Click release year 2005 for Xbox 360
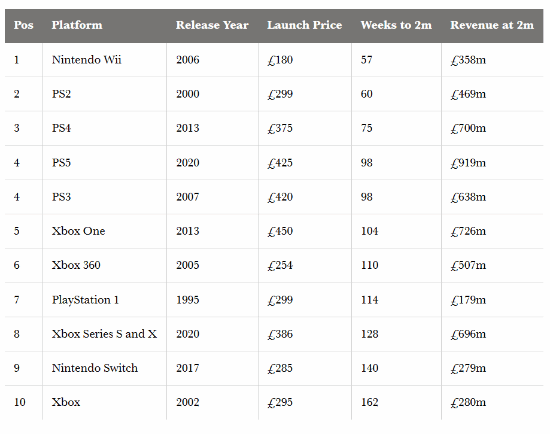 click(188, 265)
